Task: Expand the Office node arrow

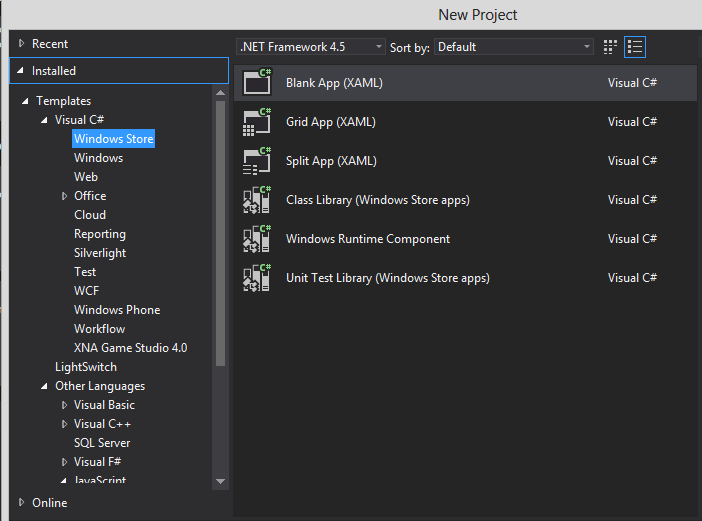Action: [65, 196]
